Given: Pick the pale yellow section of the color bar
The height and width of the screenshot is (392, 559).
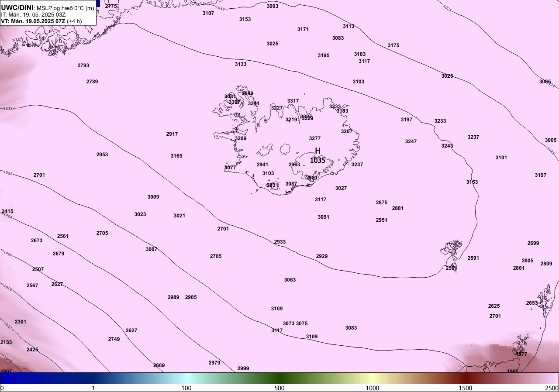Looking at the screenshot, I should 373,378.
